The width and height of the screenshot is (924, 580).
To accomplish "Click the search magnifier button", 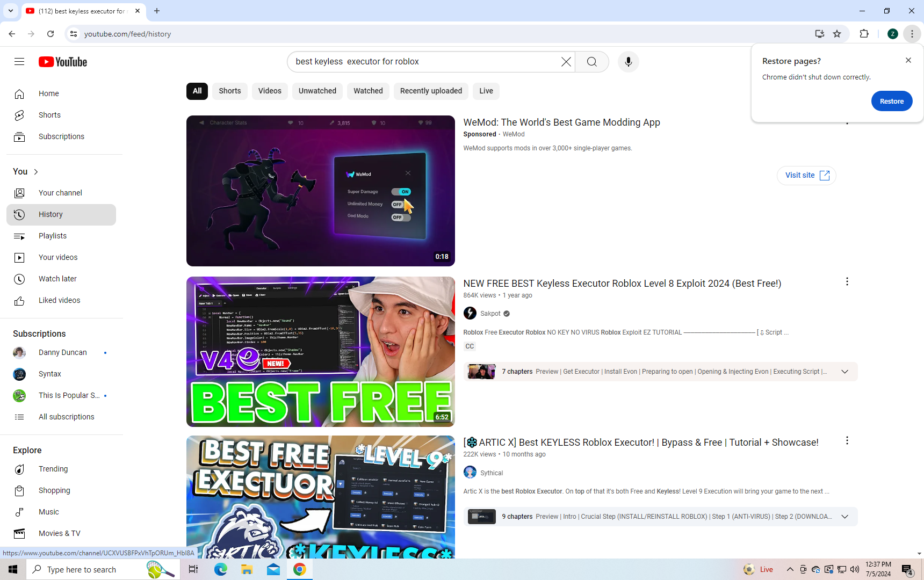I will pyautogui.click(x=591, y=62).
